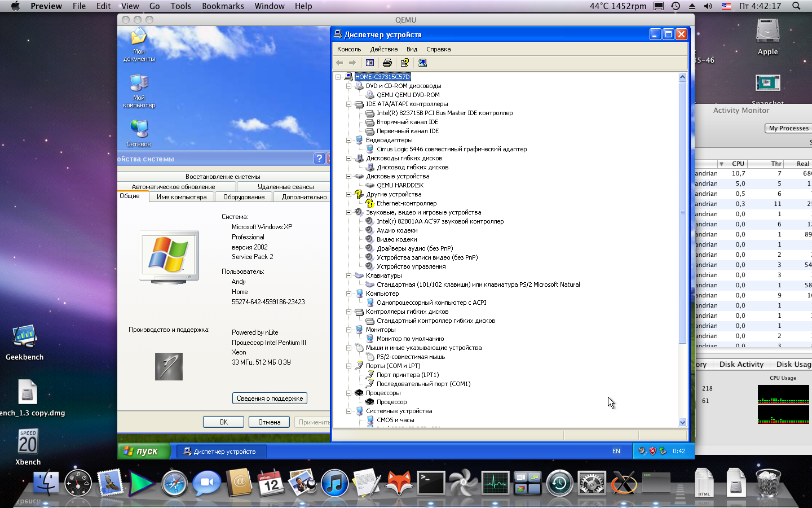Open Spotlight search in the Mac menu bar
812x508 pixels.
coord(796,6)
